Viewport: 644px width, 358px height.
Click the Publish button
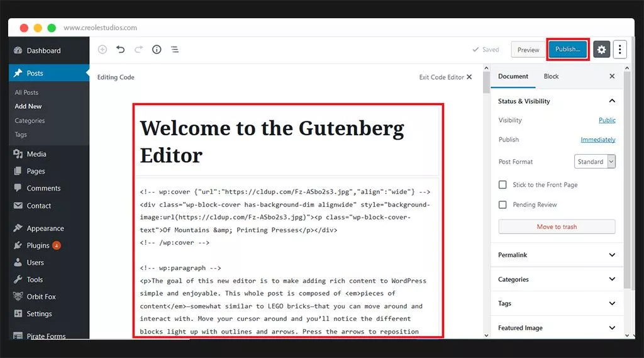point(568,49)
